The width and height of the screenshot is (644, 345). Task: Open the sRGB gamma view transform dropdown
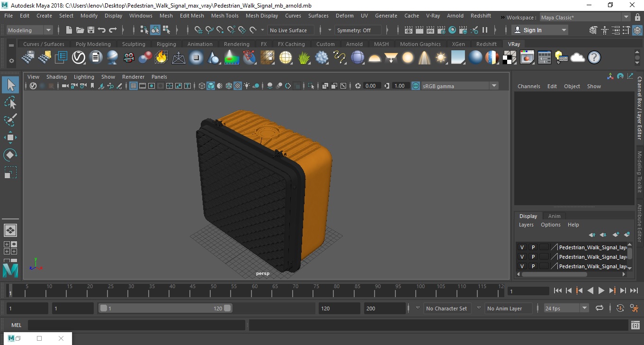coord(459,86)
